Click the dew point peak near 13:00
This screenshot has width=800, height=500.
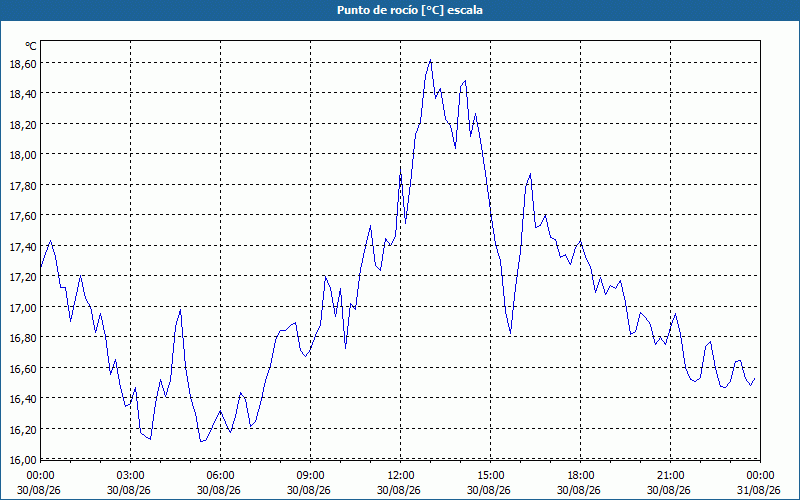[x=431, y=60]
